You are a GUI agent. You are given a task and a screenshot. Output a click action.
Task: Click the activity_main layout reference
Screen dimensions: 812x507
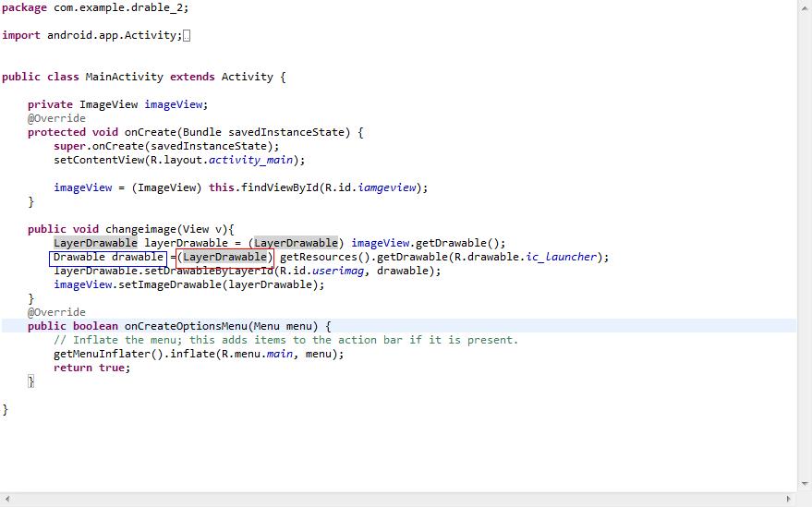pos(250,160)
